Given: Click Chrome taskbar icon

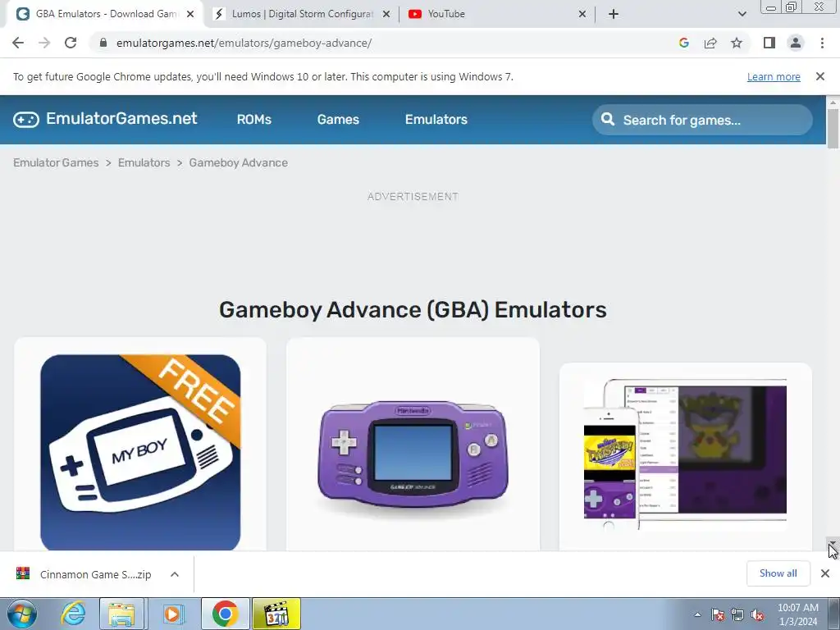Looking at the screenshot, I should click(225, 614).
